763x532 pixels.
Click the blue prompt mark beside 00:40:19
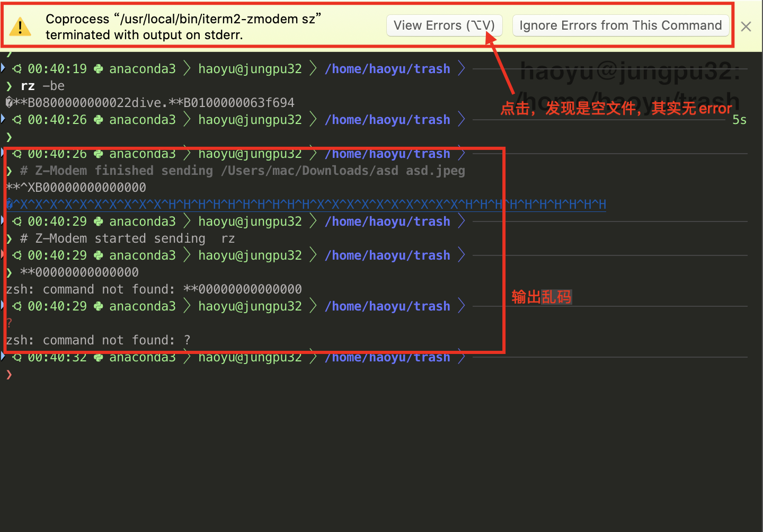[3, 68]
